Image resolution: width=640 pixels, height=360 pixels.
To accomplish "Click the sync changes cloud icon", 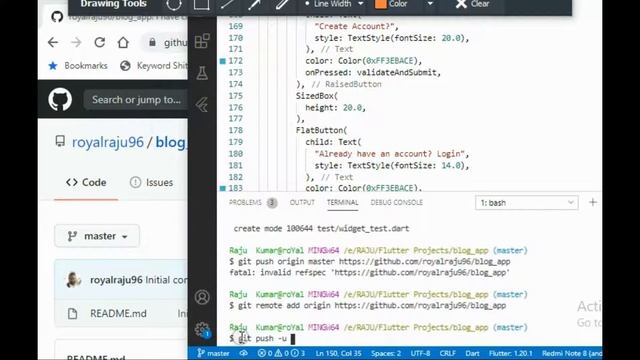I will [244, 353].
